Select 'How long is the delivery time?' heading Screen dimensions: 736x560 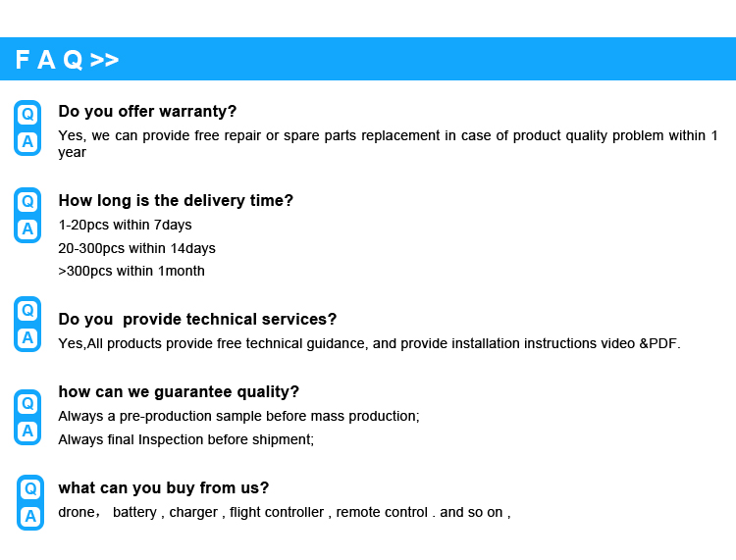pyautogui.click(x=176, y=201)
